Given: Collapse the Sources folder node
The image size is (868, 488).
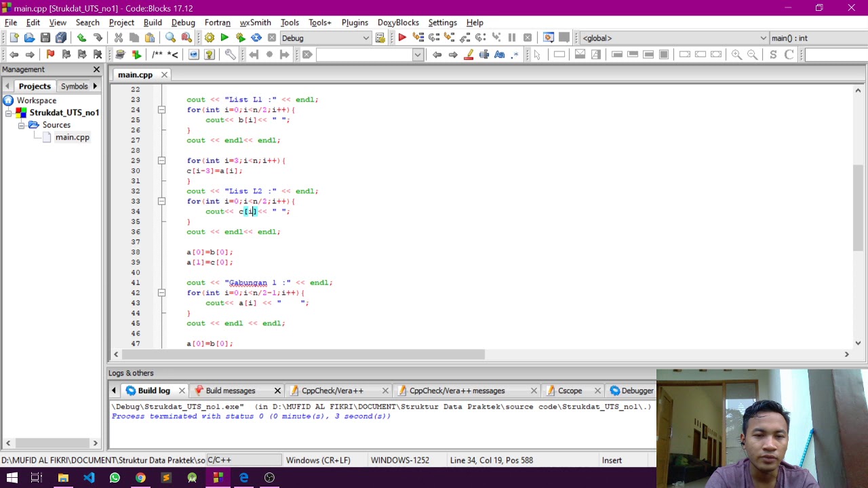Looking at the screenshot, I should point(21,125).
